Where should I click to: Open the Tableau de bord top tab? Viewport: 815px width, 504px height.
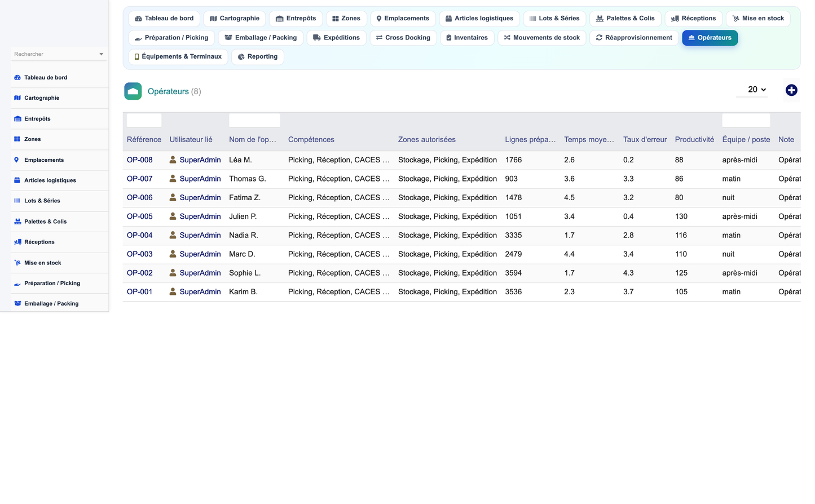point(164,19)
